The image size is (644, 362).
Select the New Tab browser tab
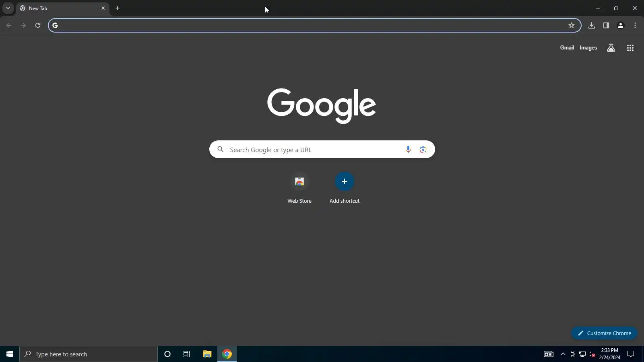pos(63,8)
